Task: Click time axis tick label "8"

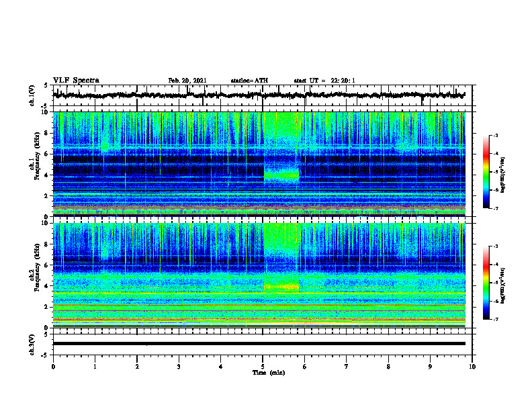Action: (388, 367)
